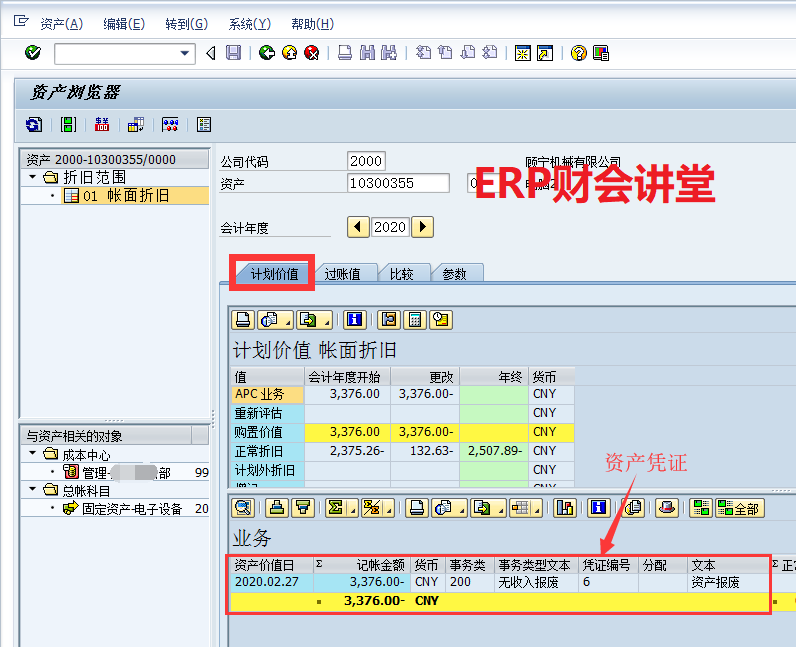Click the refresh icon in asset explorer toolbar
The width and height of the screenshot is (796, 647).
(x=34, y=124)
